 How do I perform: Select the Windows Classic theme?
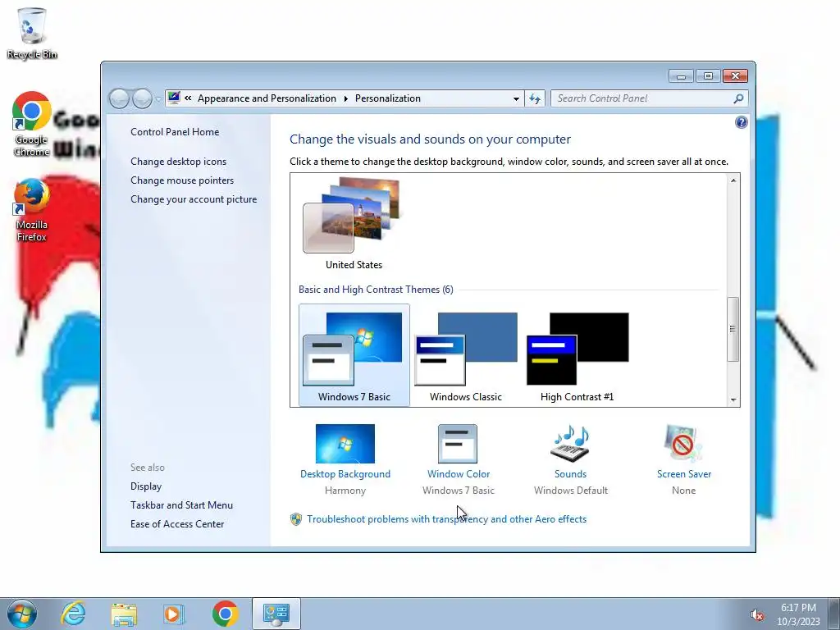tap(466, 356)
